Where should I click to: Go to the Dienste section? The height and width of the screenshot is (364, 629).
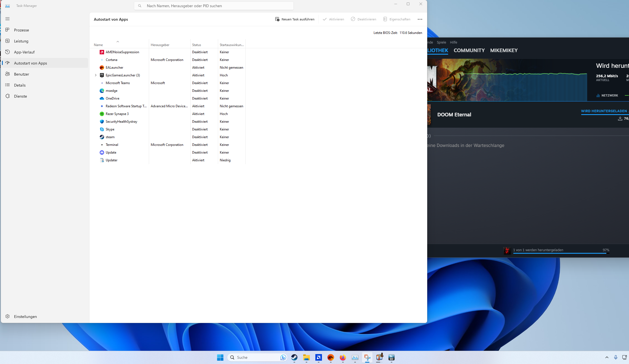coord(20,96)
